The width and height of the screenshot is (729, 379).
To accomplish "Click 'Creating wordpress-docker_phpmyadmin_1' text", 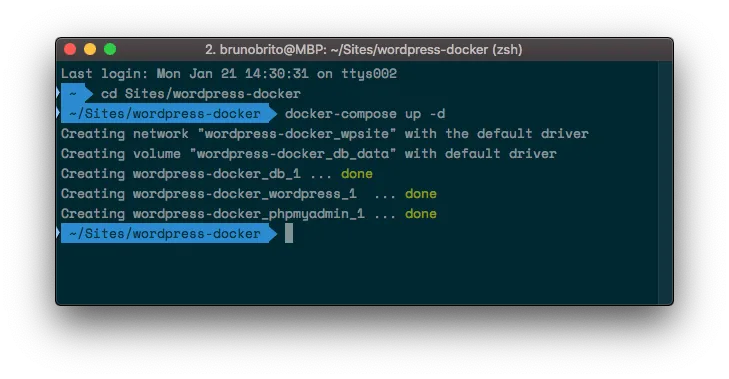I will click(x=213, y=213).
